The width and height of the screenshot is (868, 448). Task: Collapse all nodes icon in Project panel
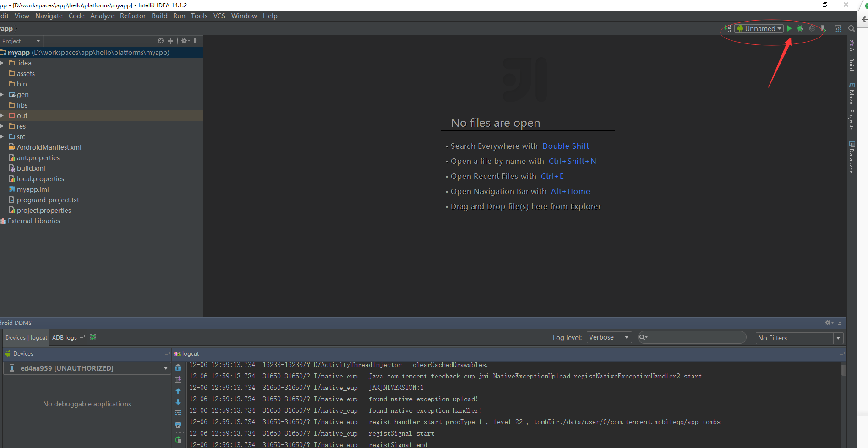170,41
